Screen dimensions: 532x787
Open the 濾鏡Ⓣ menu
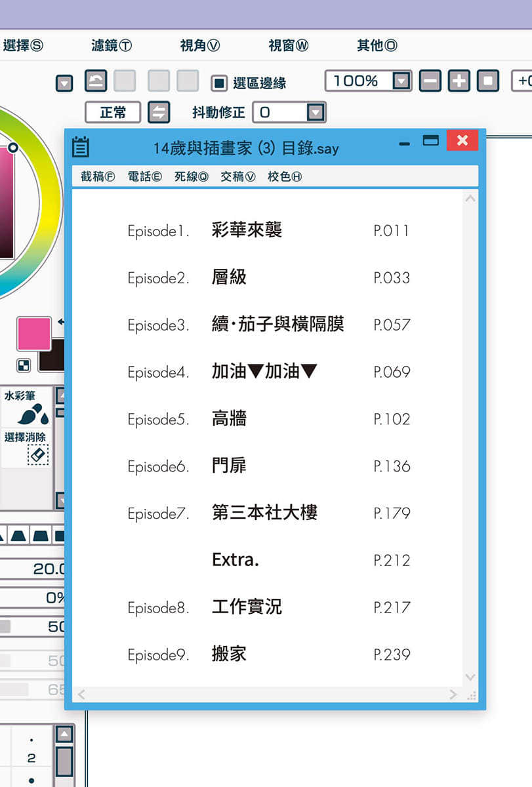point(112,45)
